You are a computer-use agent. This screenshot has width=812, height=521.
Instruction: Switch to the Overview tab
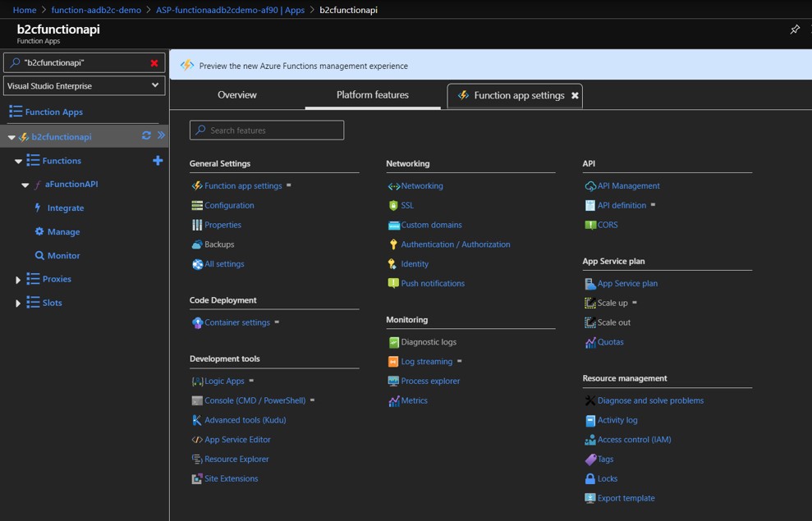[237, 94]
